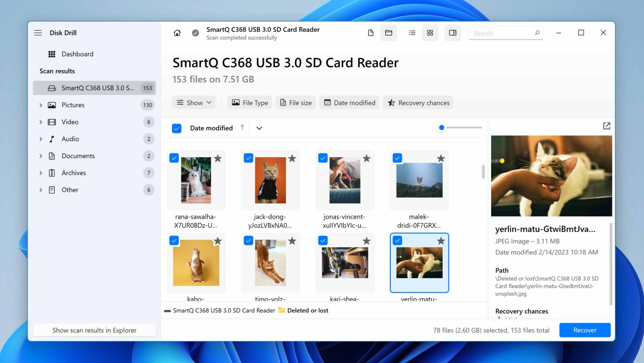Select the Archives category in sidebar
The height and width of the screenshot is (363, 644).
pyautogui.click(x=73, y=172)
